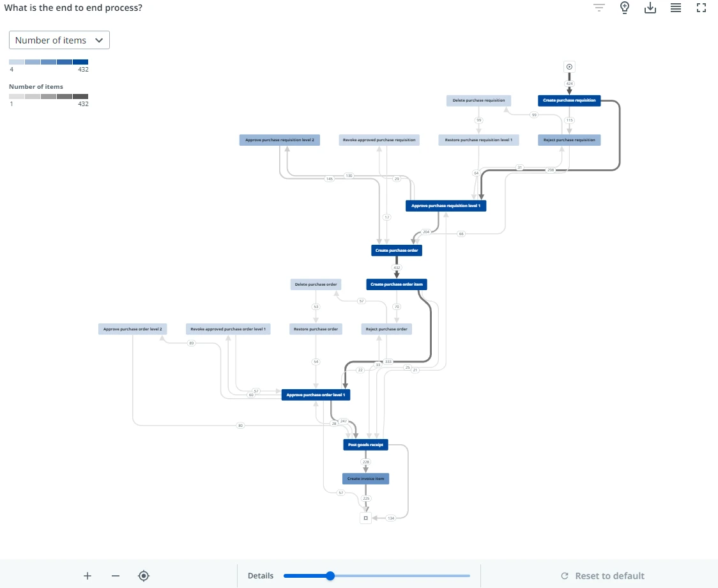The image size is (718, 588).
Task: Click the 225 edge label below Create invoice item
Action: tap(366, 498)
